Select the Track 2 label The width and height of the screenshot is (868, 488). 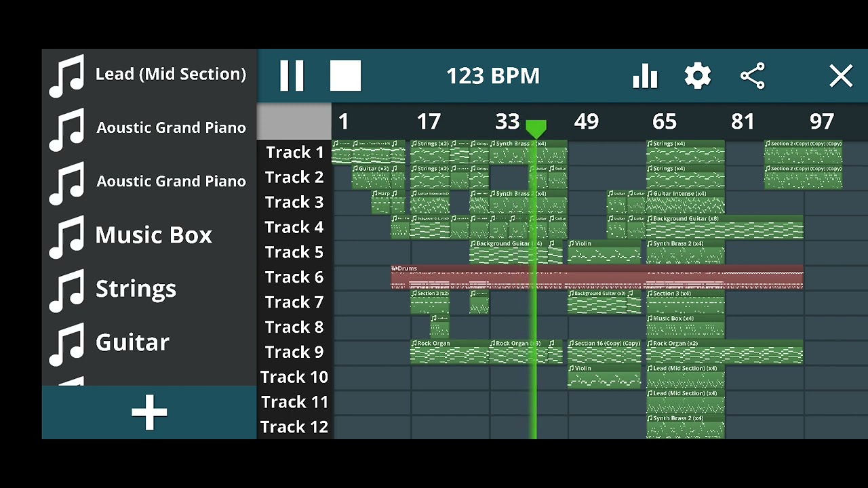pyautogui.click(x=294, y=178)
